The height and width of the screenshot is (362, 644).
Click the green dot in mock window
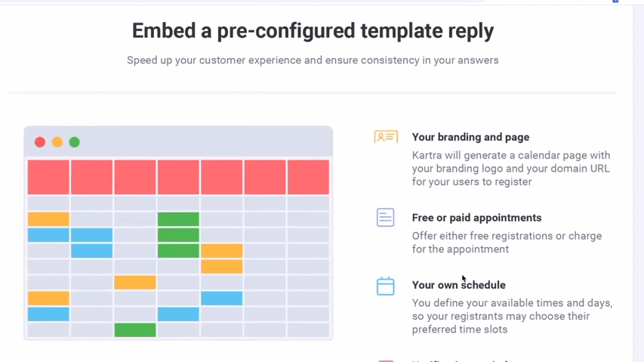(x=74, y=142)
